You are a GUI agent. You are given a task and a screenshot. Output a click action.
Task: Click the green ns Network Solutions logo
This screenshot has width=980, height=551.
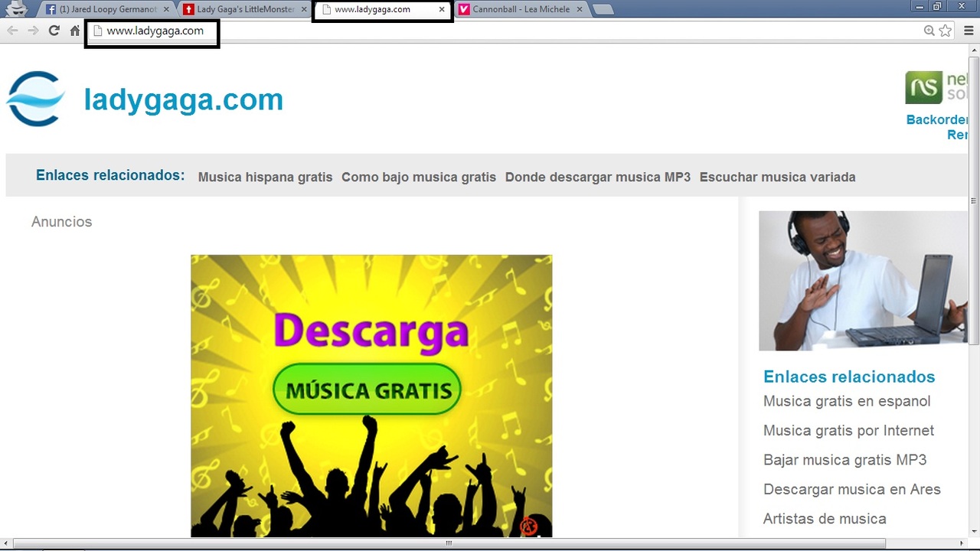click(x=923, y=87)
